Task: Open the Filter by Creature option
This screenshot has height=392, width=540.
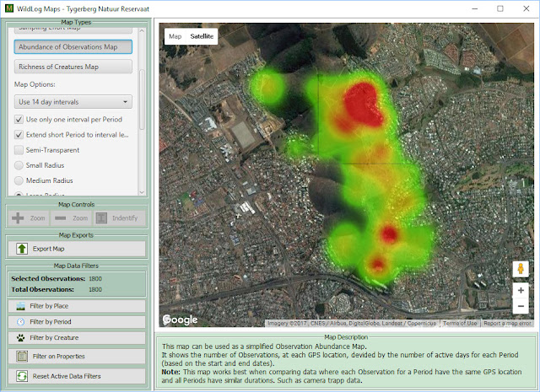Action: point(77,337)
